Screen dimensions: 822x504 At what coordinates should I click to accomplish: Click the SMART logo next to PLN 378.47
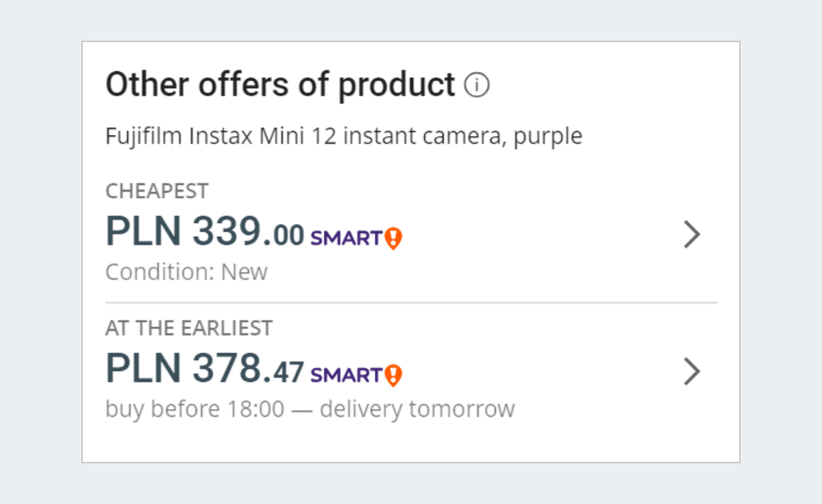tap(346, 375)
